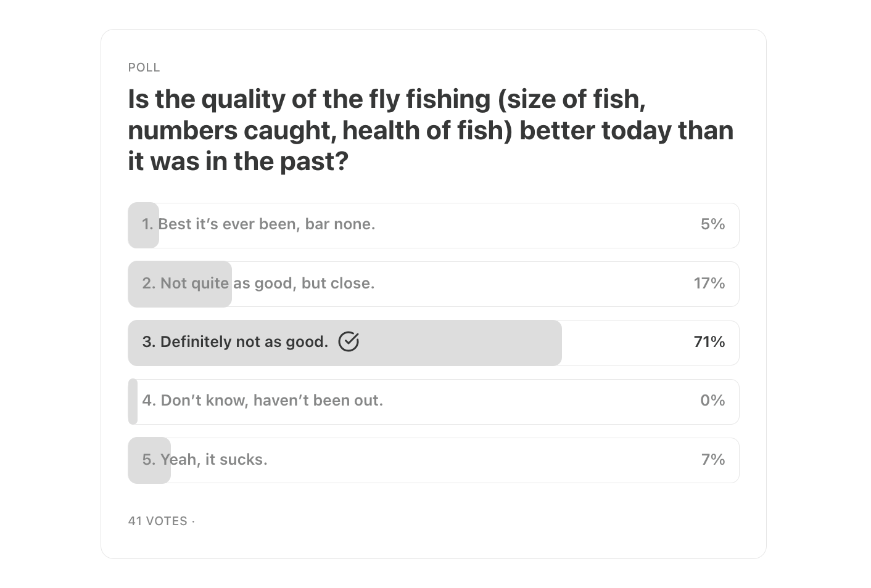Screen dimensions: 871x588
Task: Click the checkmark icon beside option 3
Action: (349, 341)
